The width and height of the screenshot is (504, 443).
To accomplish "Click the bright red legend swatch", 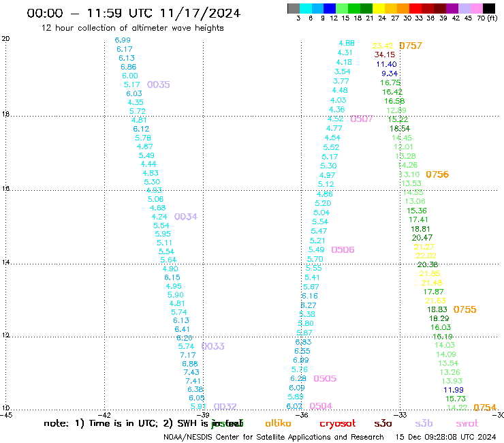I will 415,8.
